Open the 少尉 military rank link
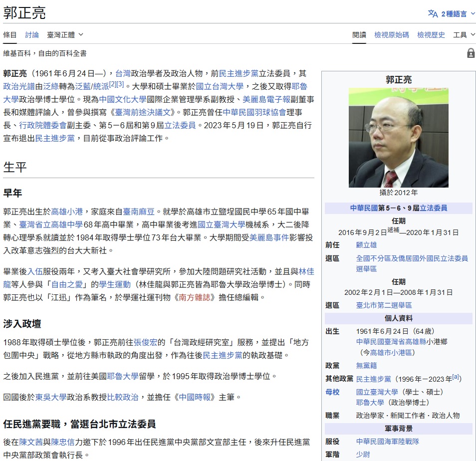The height and width of the screenshot is (461, 476). point(363,455)
